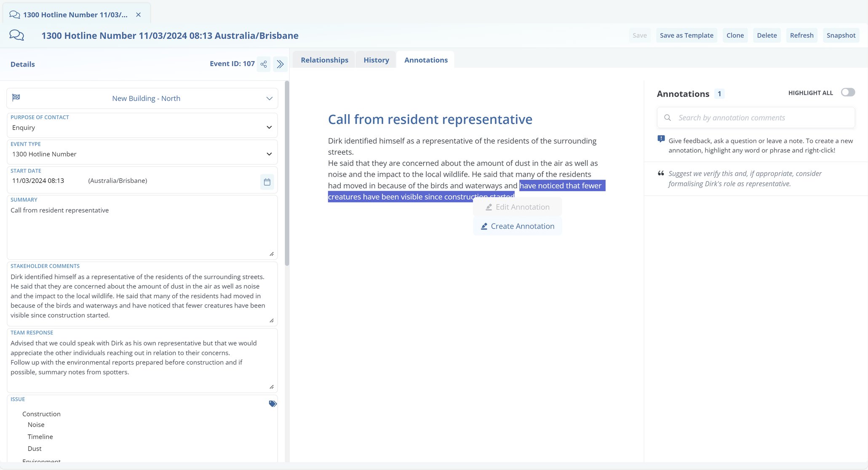Image resolution: width=868 pixels, height=470 pixels.
Task: Switch to the History tab
Action: click(x=375, y=60)
